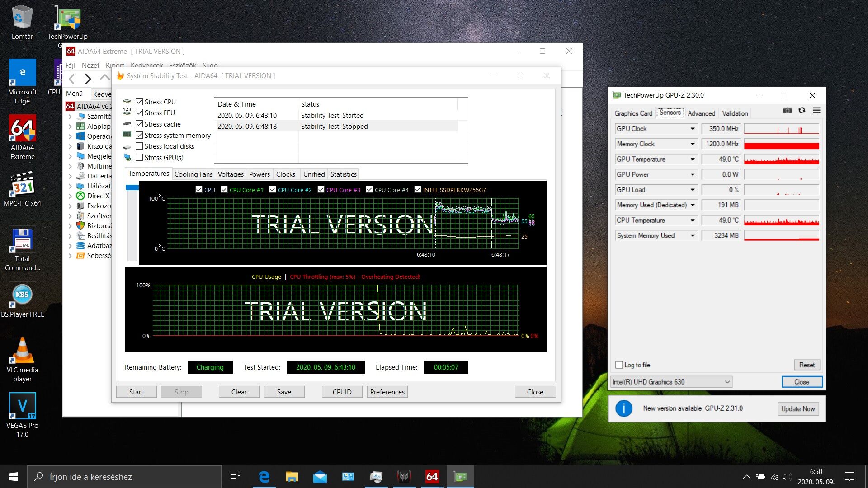Open GPU Power sensor dropdown
This screenshot has width=868, height=488.
click(692, 174)
